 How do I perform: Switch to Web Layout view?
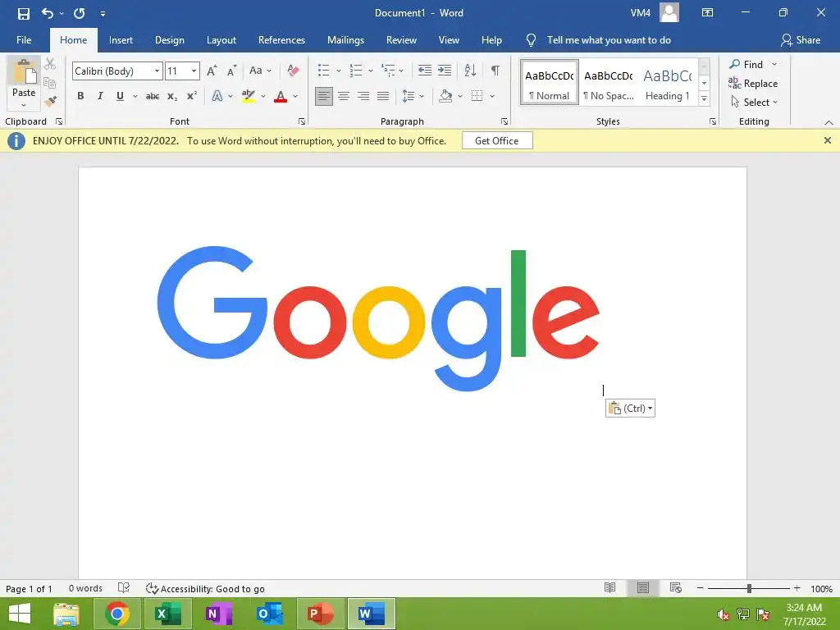(676, 587)
